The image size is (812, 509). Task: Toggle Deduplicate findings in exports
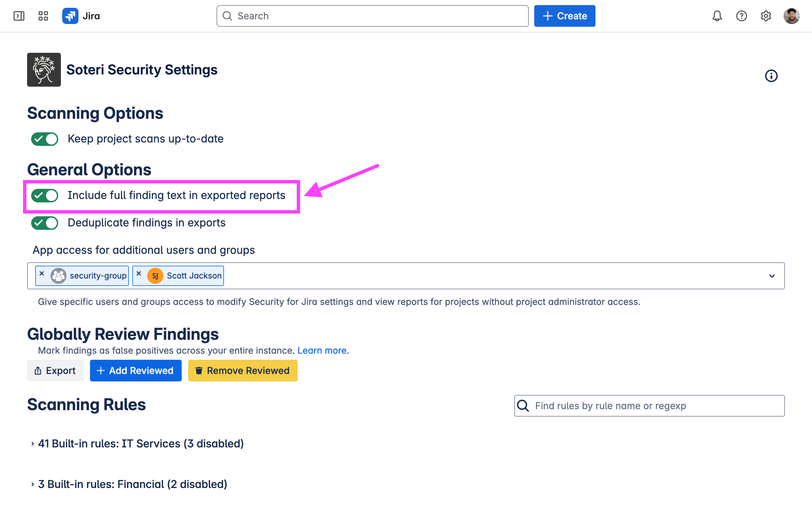45,223
